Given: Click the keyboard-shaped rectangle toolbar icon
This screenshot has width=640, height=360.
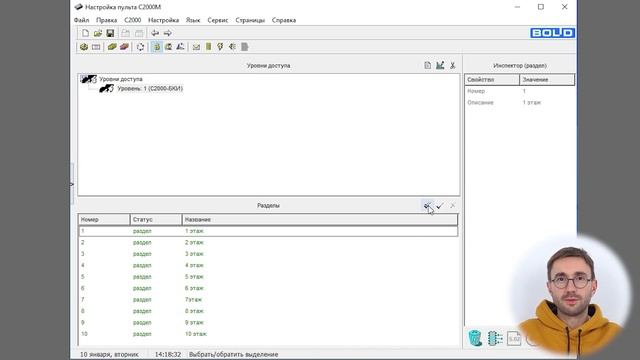Looking at the screenshot, I should (x=96, y=47).
